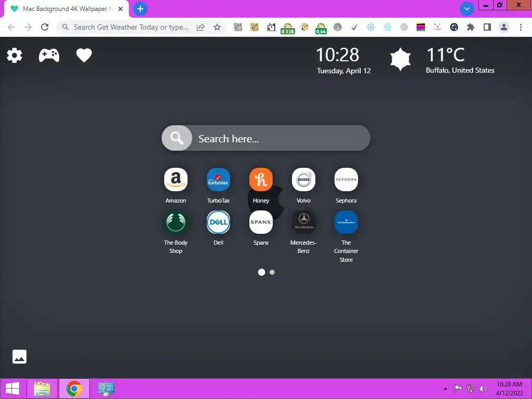
Task: Select the Mac Background 4K Wallpaper tab
Action: (66, 9)
